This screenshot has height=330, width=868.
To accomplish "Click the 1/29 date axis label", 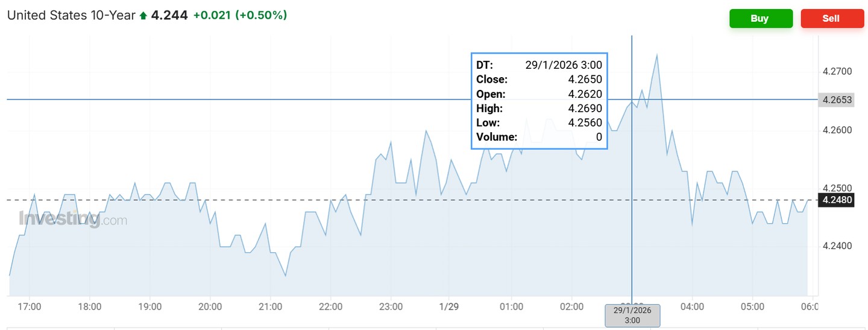I will 449,306.
